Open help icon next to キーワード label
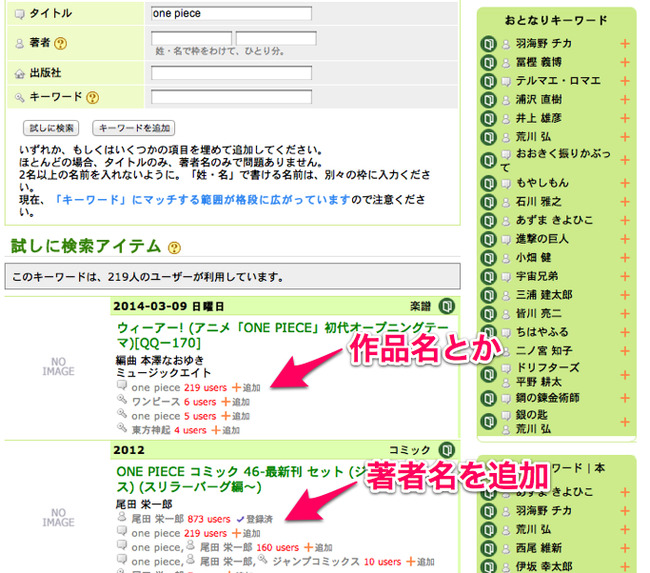650x573 pixels. [x=92, y=97]
